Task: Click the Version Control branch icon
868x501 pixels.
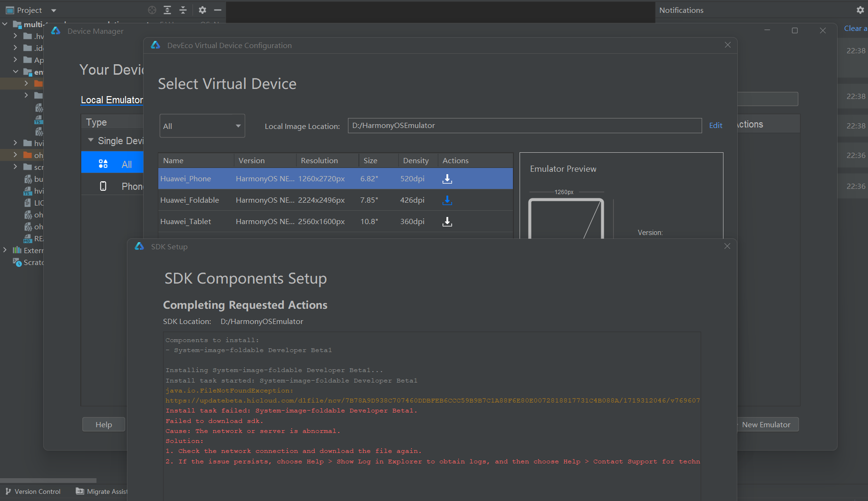Action: pos(8,491)
